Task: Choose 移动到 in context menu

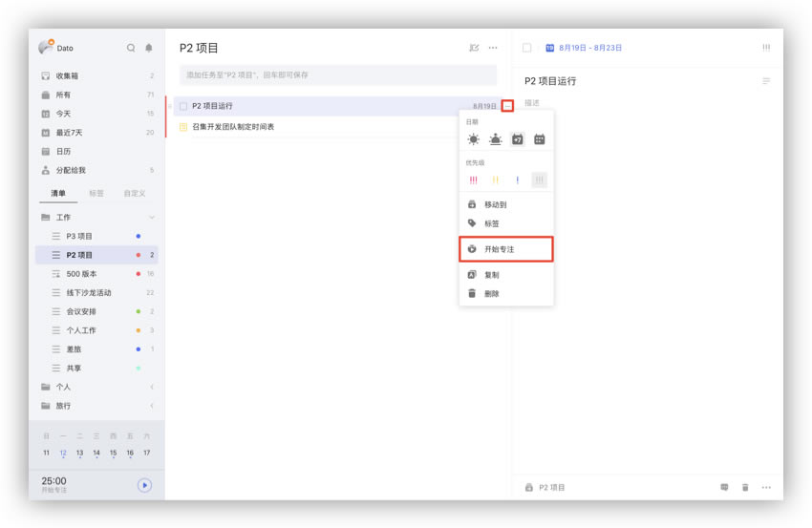Action: pos(506,204)
